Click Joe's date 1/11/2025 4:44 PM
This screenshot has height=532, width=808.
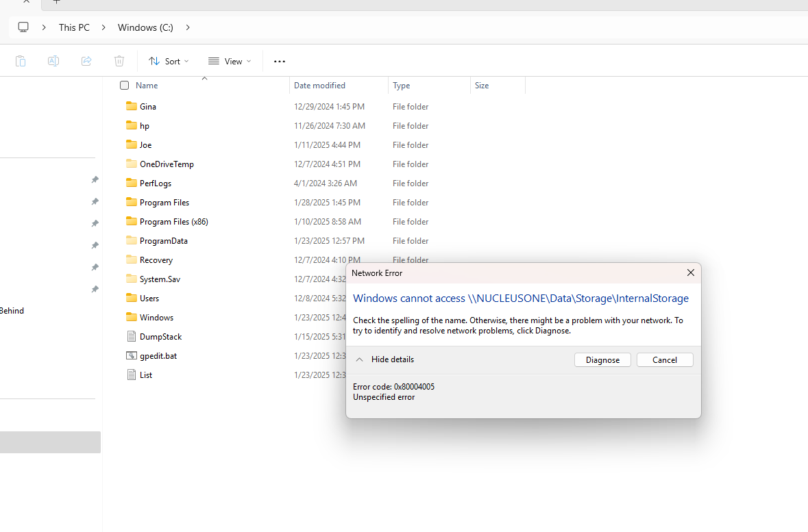coord(327,145)
